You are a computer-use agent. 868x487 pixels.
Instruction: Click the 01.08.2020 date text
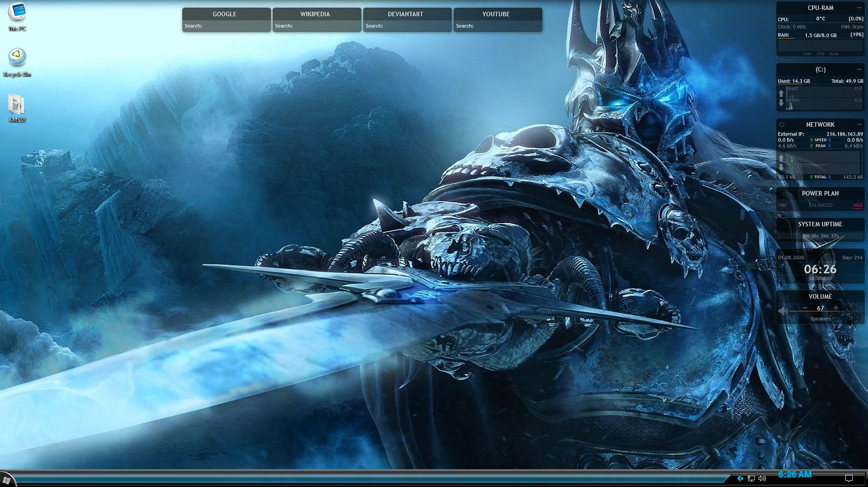(x=791, y=258)
